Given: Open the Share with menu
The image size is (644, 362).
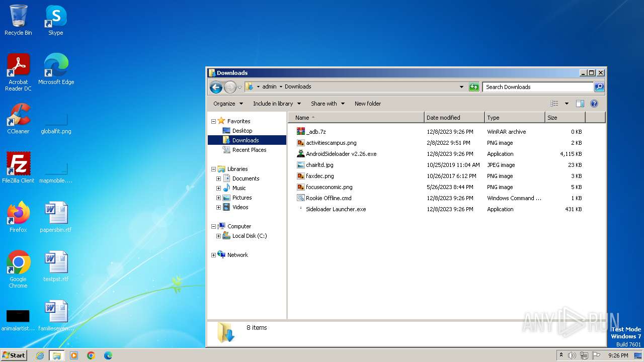Looking at the screenshot, I should click(x=328, y=104).
